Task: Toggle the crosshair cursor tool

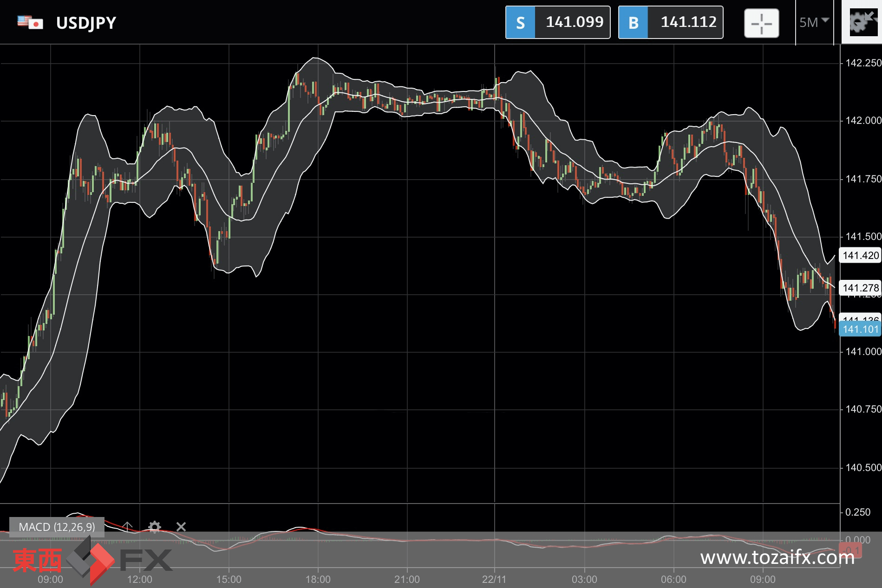Action: click(x=761, y=23)
